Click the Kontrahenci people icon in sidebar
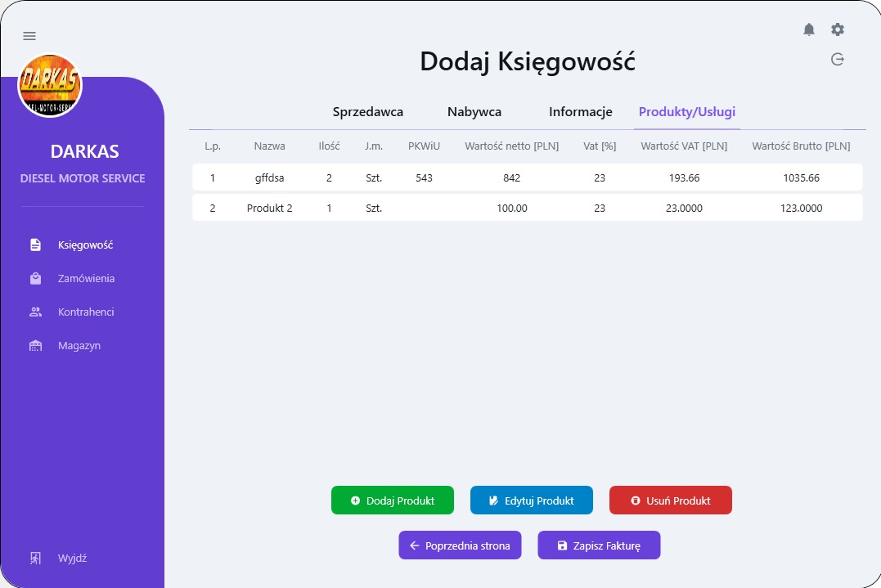Screen dimensions: 881x588 tap(35, 312)
